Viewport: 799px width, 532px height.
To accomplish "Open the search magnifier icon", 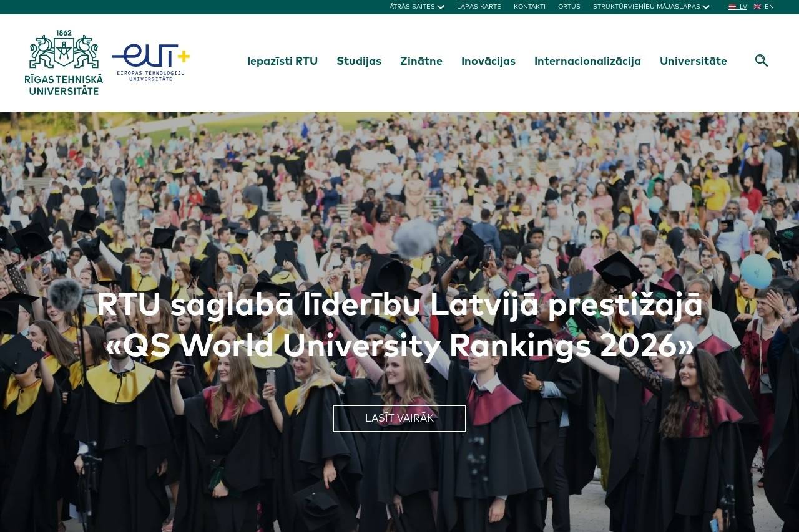I will tap(761, 60).
